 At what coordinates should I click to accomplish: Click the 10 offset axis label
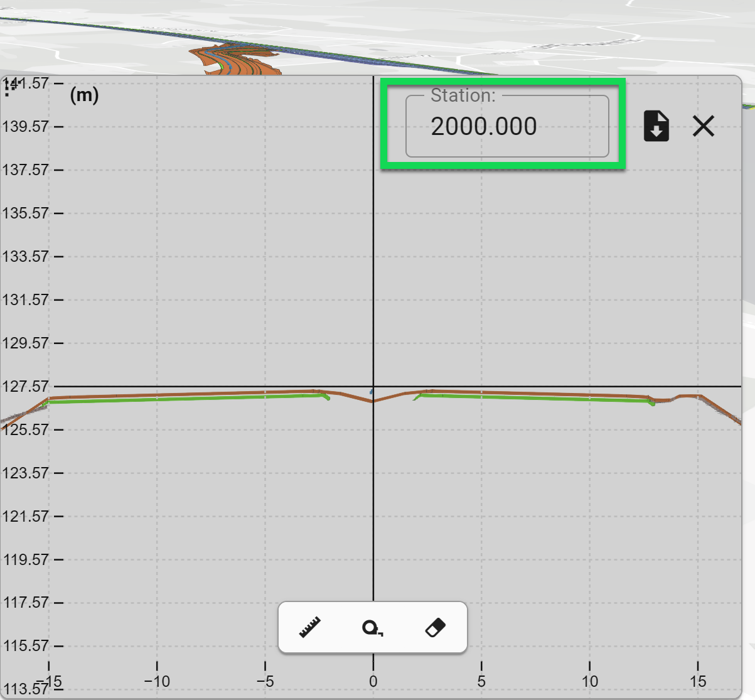click(589, 681)
